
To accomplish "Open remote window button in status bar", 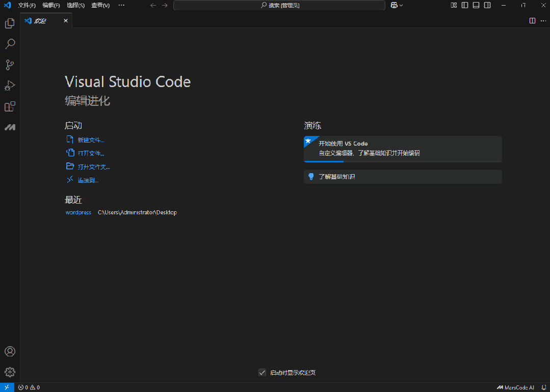I will point(7,387).
